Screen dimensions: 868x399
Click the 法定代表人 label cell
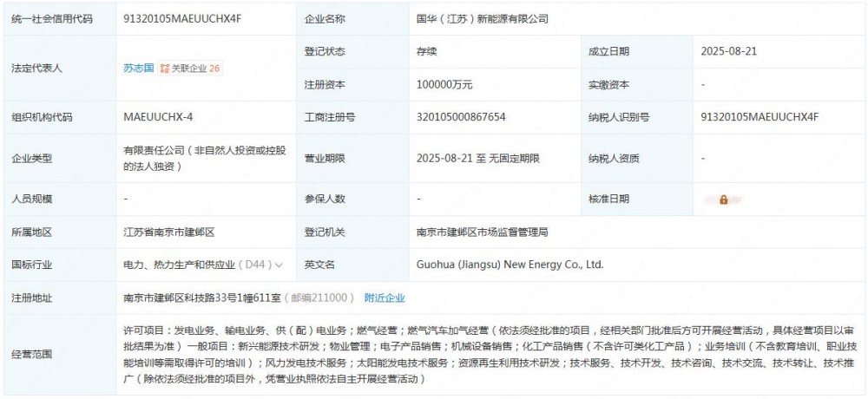60,69
